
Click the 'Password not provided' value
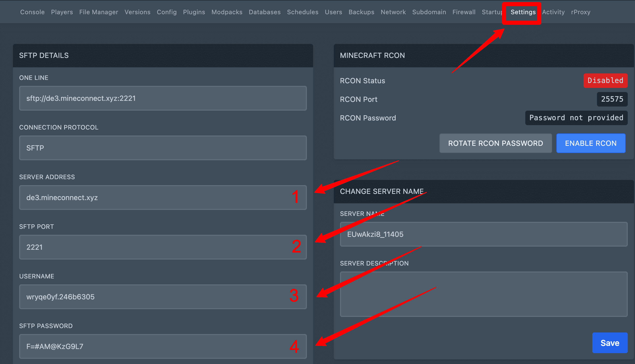(577, 118)
